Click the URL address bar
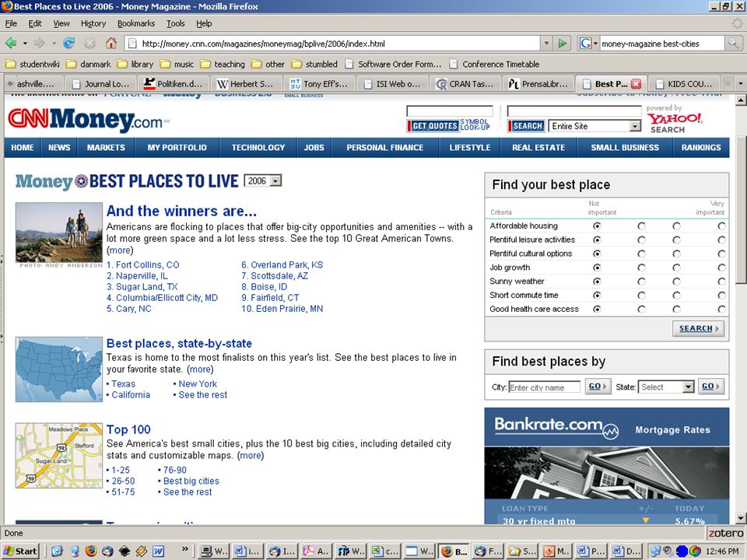 [x=334, y=44]
